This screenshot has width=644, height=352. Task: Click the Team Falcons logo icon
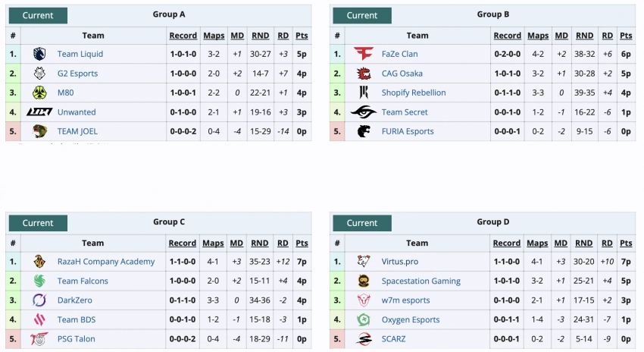(39, 281)
